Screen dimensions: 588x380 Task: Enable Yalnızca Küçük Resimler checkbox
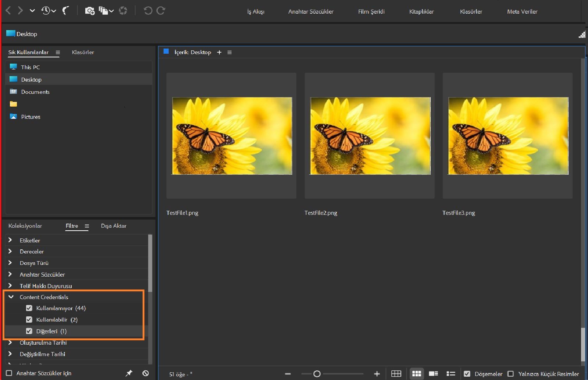510,374
